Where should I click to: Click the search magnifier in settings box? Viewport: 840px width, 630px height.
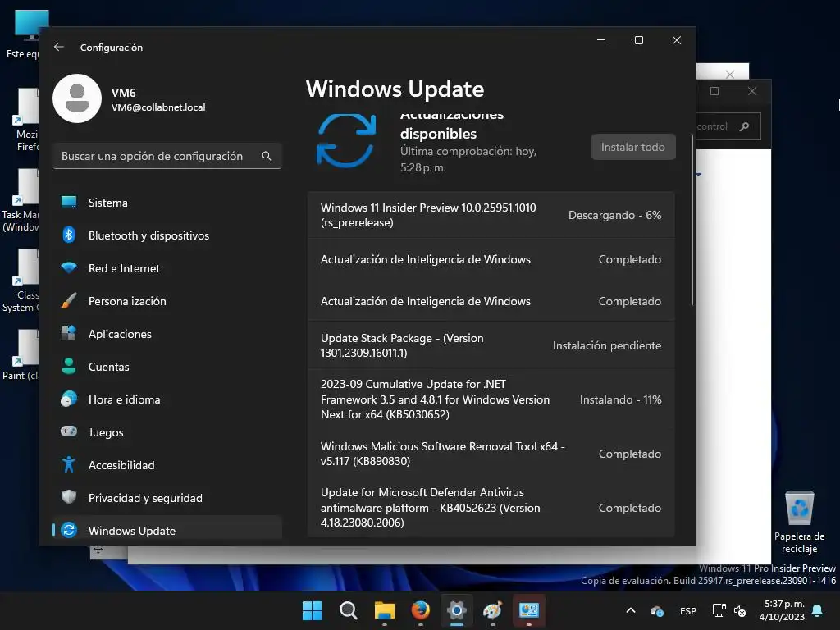[267, 156]
